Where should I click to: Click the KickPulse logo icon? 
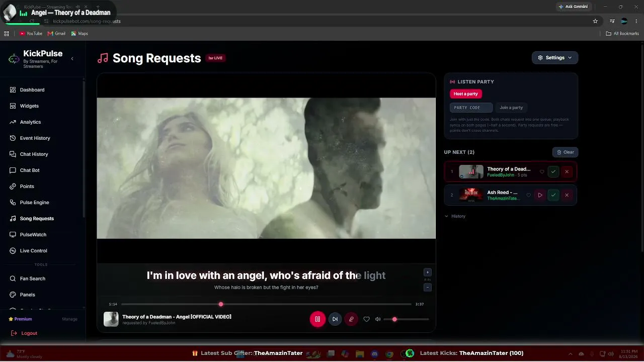14,59
